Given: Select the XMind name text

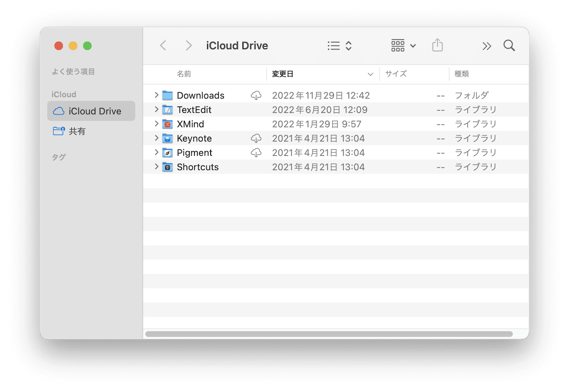Looking at the screenshot, I should pyautogui.click(x=190, y=124).
